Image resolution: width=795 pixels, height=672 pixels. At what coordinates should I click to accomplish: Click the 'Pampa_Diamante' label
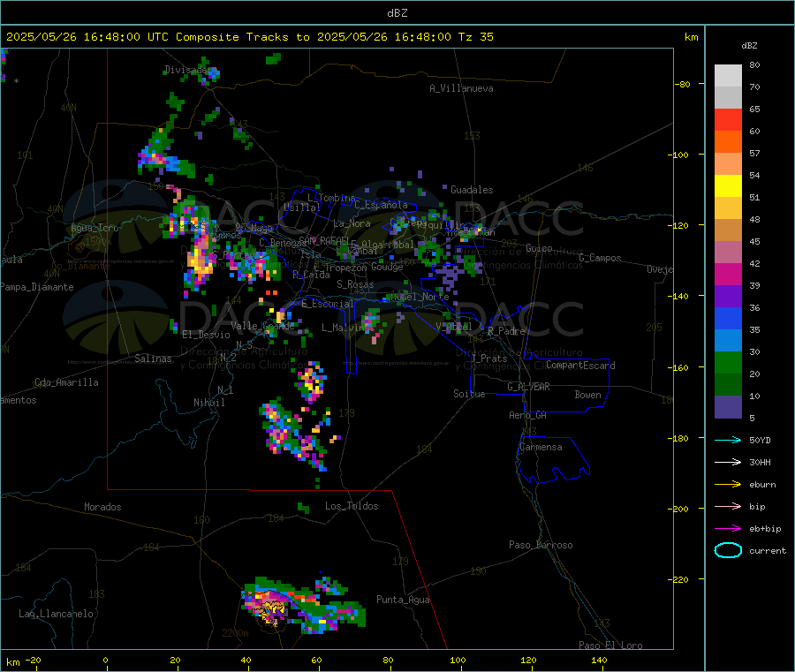point(37,287)
